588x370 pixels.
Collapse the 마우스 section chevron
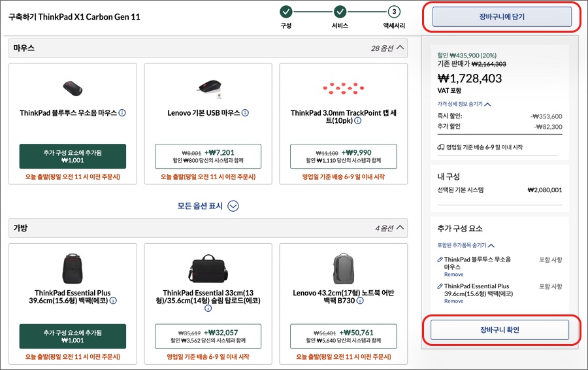coord(400,48)
